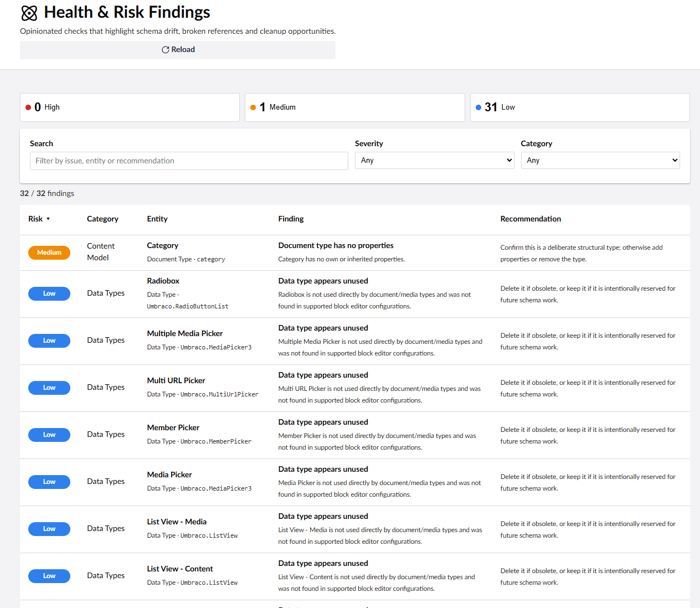Viewport: 700px width, 608px height.
Task: Sort by the Risk column header
Action: (x=39, y=219)
